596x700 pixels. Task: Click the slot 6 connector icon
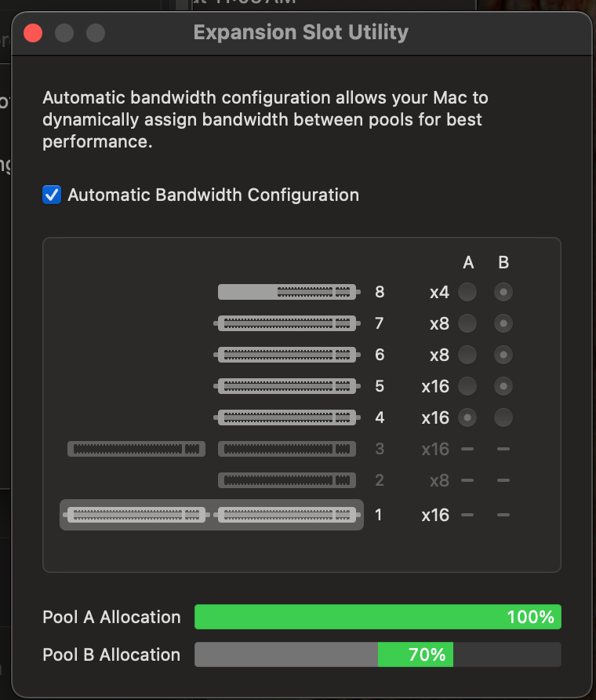point(287,355)
